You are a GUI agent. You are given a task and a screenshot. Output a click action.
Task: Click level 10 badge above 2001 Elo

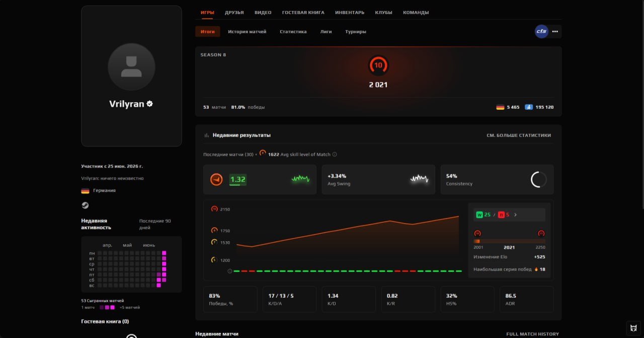click(477, 233)
